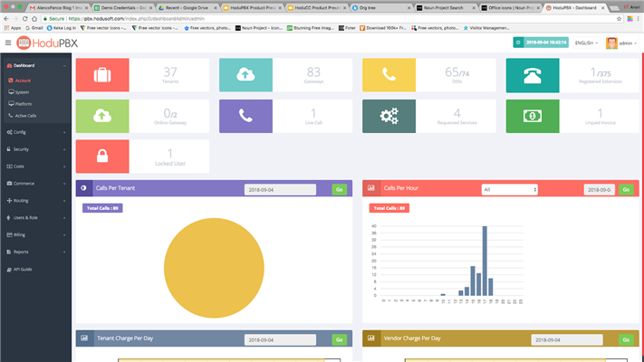Expand the Users & Role sidebar section
The width and height of the screenshot is (644, 362).
(x=35, y=217)
